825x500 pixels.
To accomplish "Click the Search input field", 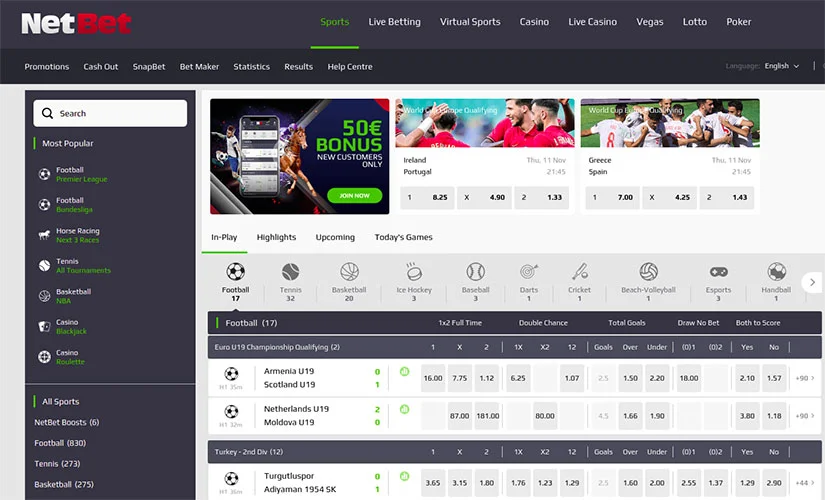I will click(110, 113).
